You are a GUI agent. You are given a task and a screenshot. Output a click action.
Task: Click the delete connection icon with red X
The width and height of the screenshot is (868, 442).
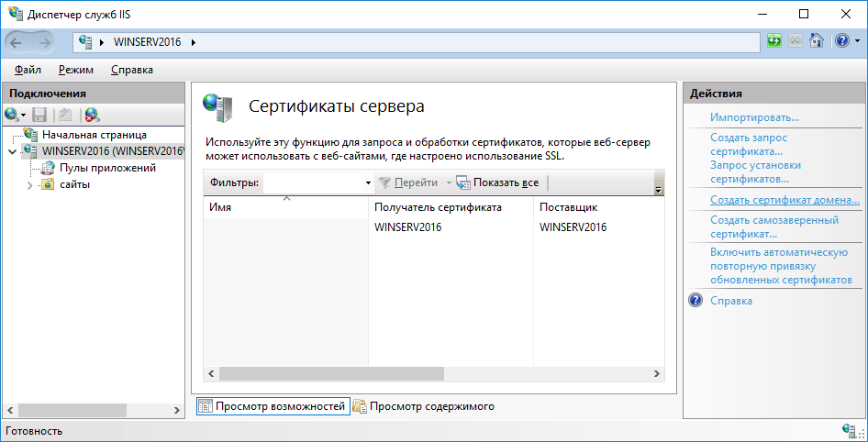tap(92, 115)
